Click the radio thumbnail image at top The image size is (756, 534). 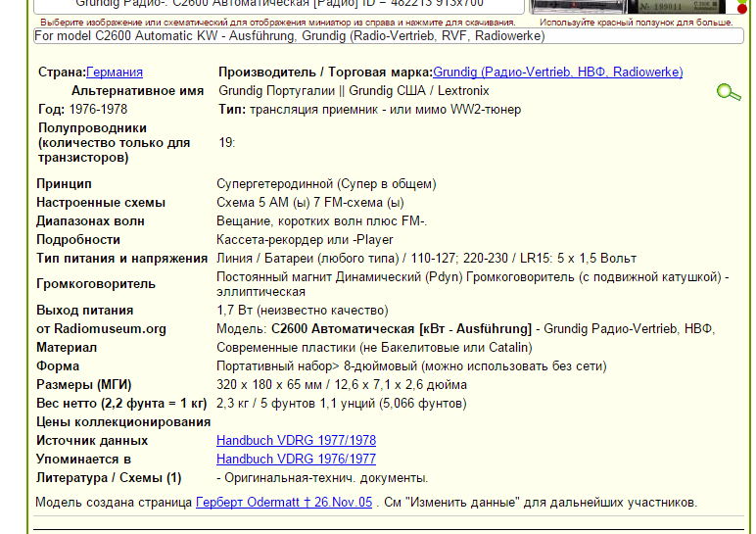627,6
